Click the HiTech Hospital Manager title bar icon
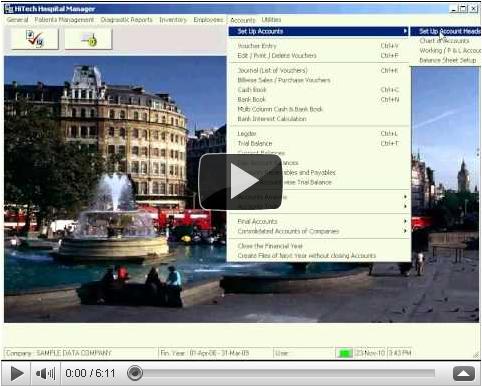This screenshot has width=482, height=386. tap(8, 9)
